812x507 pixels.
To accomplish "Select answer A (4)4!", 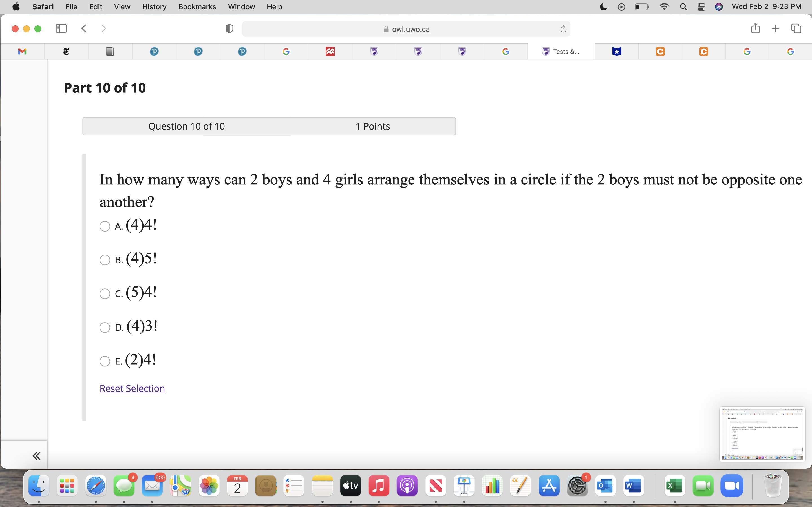I will point(104,226).
